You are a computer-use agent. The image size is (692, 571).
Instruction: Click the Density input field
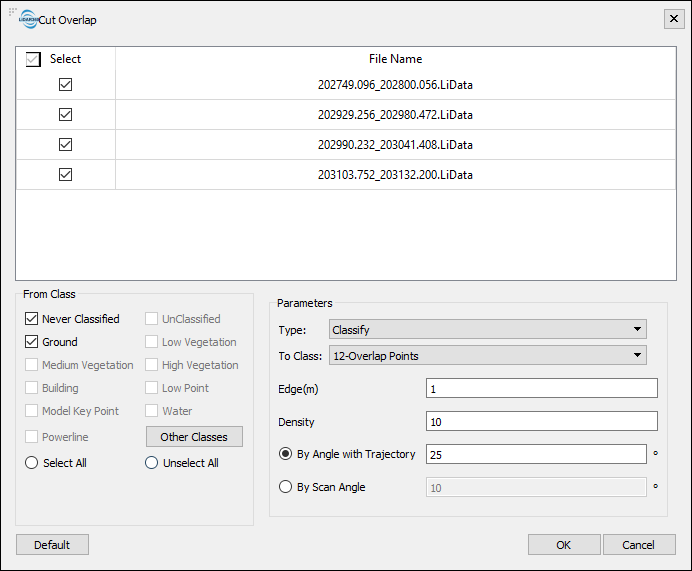pos(542,421)
